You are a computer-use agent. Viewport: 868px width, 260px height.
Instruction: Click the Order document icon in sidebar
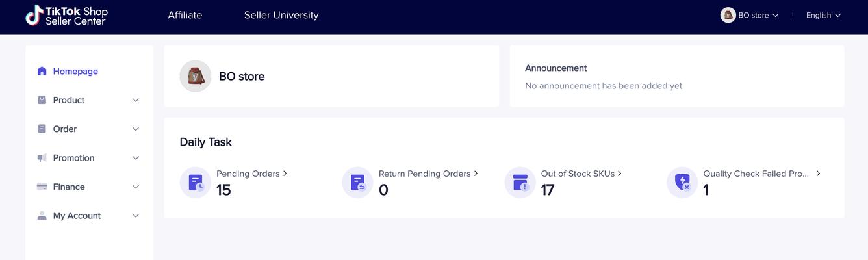(42, 129)
